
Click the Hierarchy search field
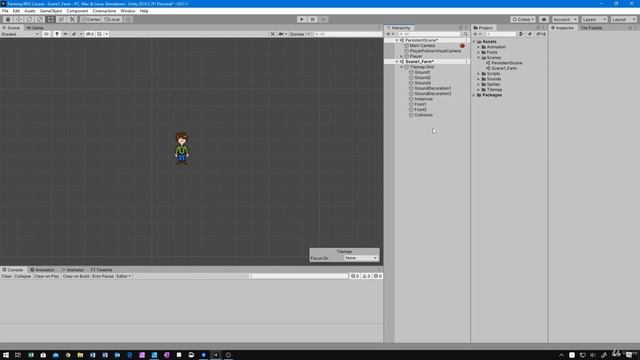pos(429,34)
